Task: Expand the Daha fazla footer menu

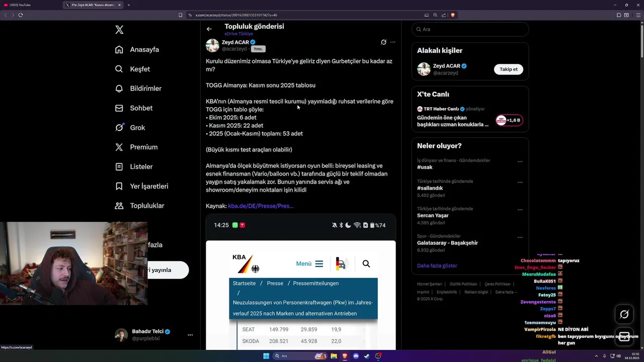Action: (x=506, y=292)
